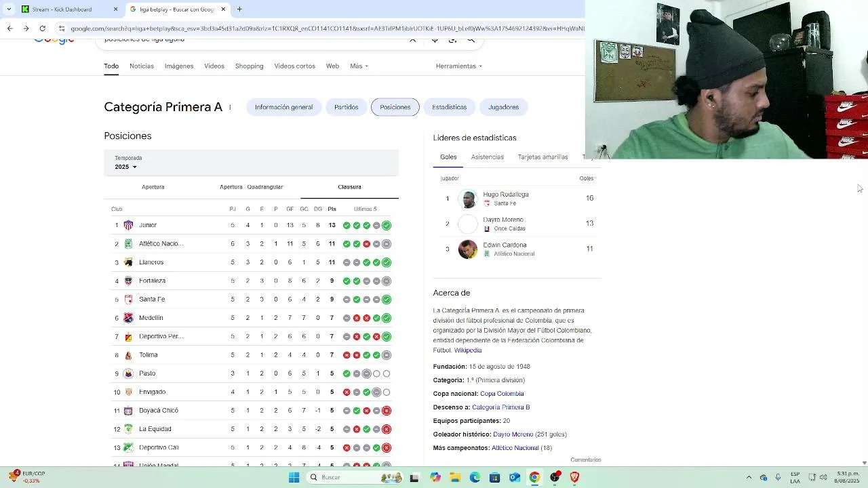Click the Información general chip

point(283,107)
